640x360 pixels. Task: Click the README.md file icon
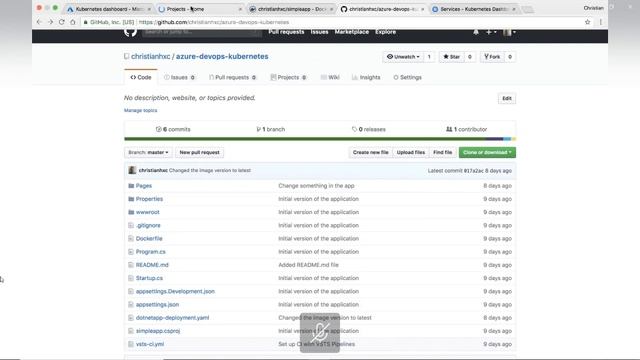pyautogui.click(x=131, y=265)
